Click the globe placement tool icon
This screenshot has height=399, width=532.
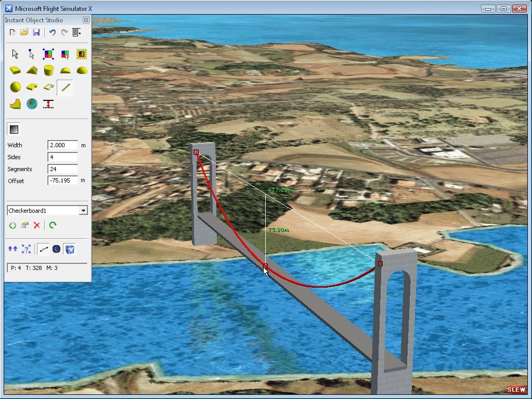pos(32,104)
